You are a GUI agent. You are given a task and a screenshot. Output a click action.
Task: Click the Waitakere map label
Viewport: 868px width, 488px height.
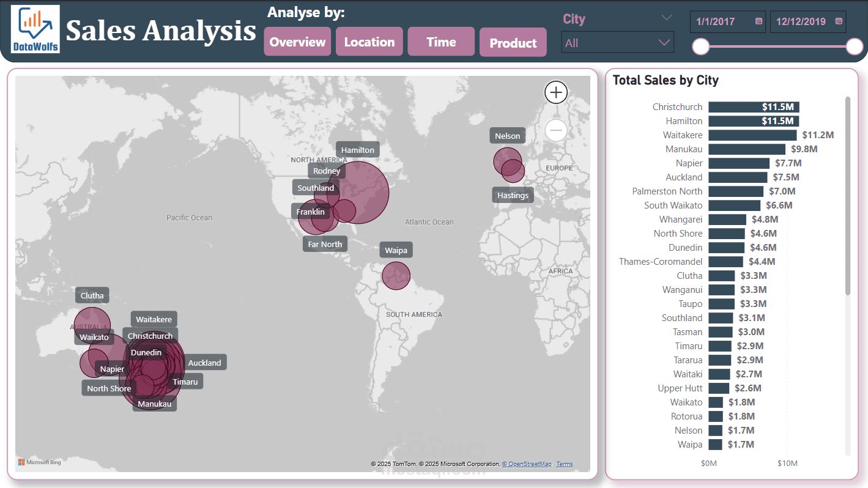[154, 319]
